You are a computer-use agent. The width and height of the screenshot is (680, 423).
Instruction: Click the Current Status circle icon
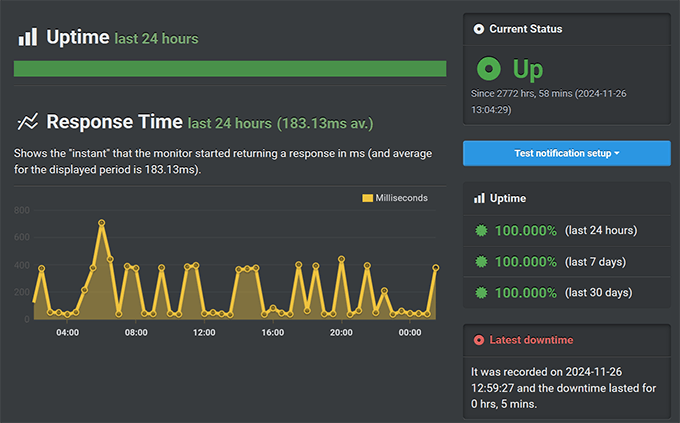point(479,29)
